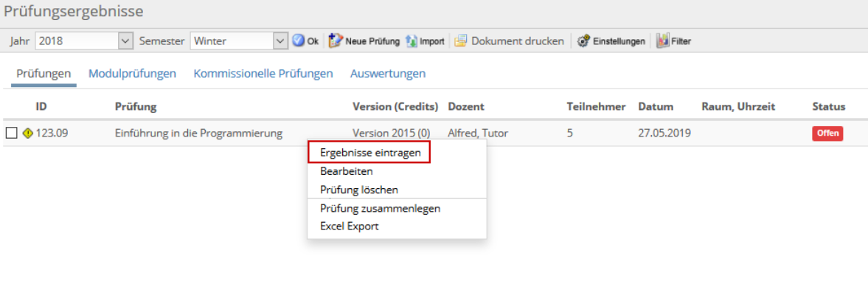
Task: Click the Dokument drucken printer icon
Action: pyautogui.click(x=461, y=41)
